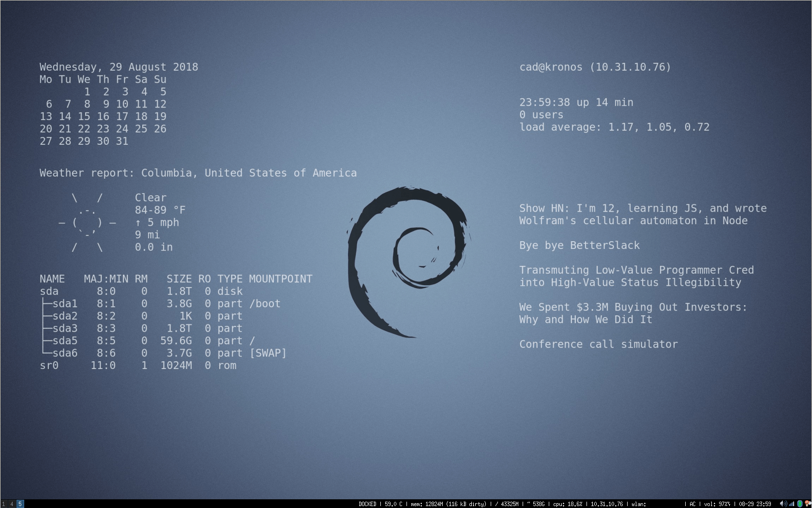812x508 pixels.
Task: Click the / 43325M disk entry
Action: pos(507,504)
